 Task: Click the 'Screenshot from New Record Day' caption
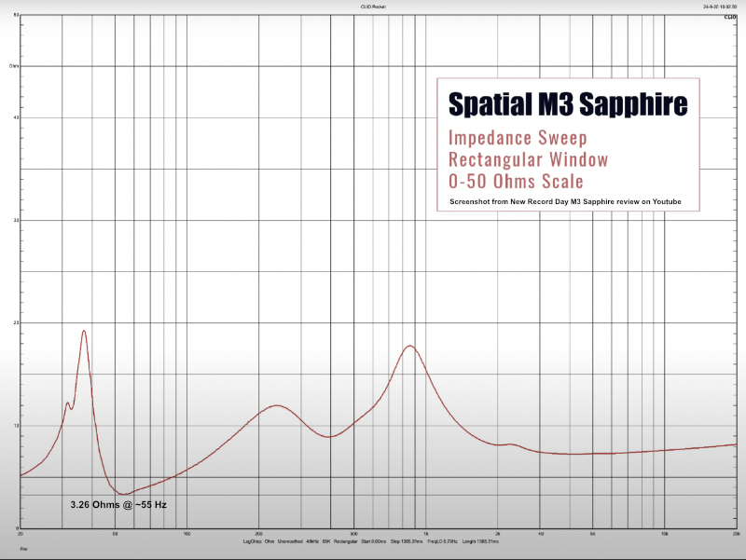[x=565, y=201]
